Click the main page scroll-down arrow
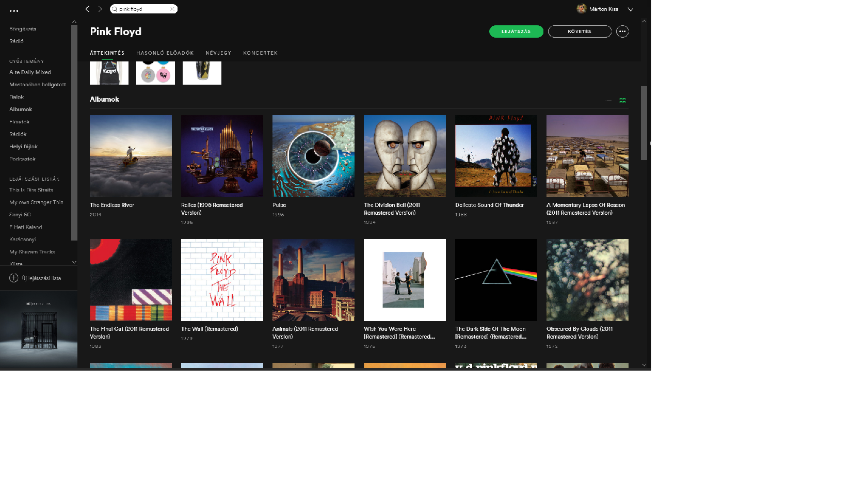This screenshot has width=868, height=494. (x=644, y=365)
